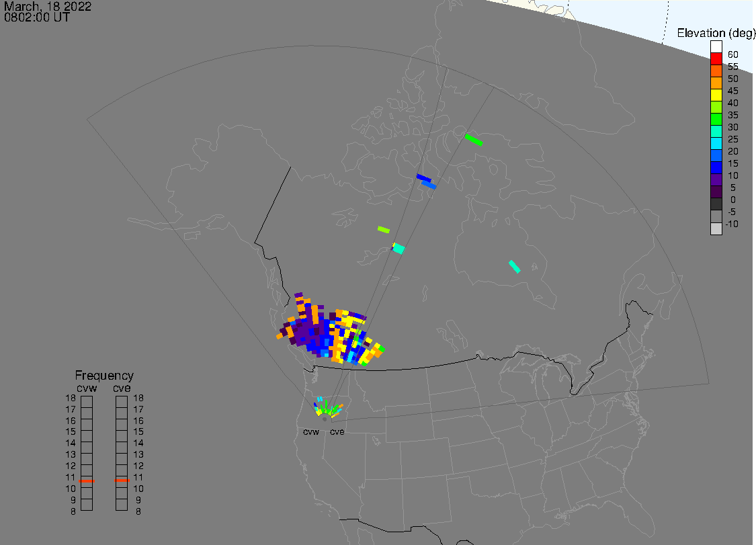The height and width of the screenshot is (545, 756).
Task: Click the '60' value in the Elevation legend
Action: click(x=733, y=54)
